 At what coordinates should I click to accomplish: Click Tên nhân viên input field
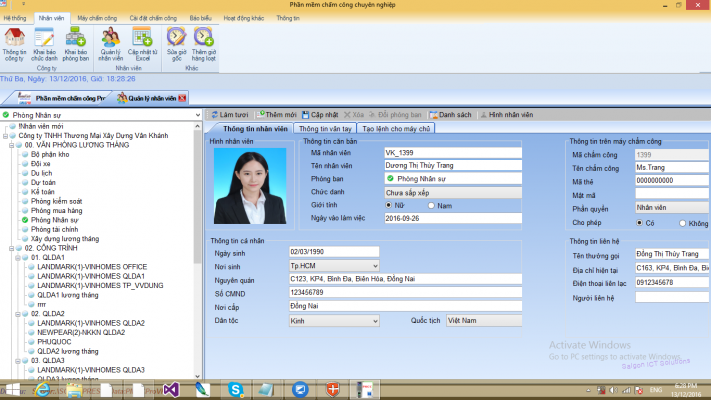click(453, 166)
